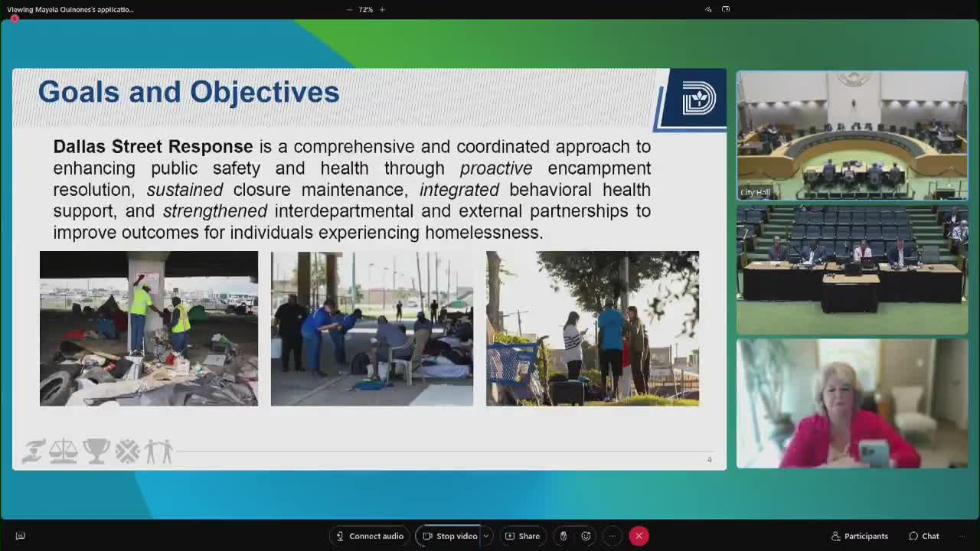
Task: Click the people figures icon on slide footer
Action: 159,452
